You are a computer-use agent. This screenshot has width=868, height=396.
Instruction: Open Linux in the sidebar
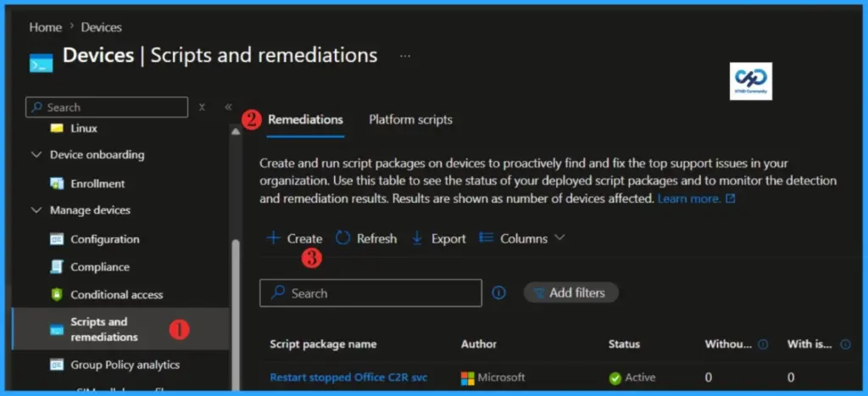coord(84,128)
